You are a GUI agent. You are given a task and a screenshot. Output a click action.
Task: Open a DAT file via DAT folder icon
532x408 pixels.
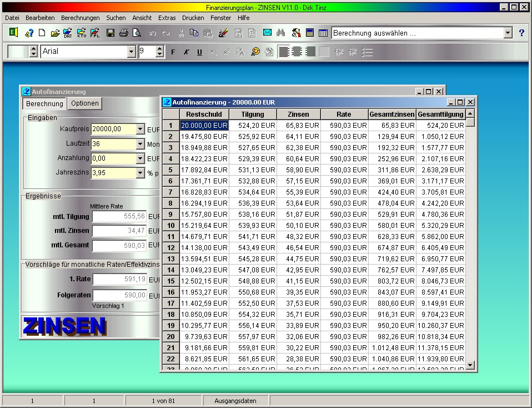click(68, 33)
